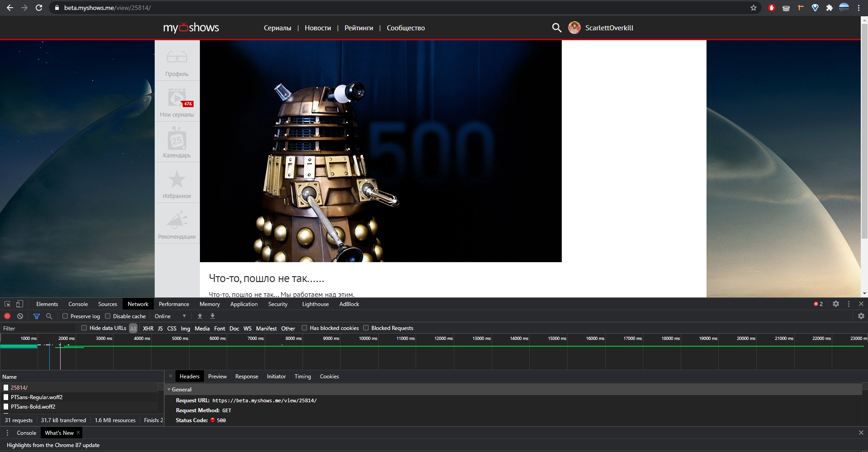Filter requests by CSS
868x452 pixels.
(172, 329)
